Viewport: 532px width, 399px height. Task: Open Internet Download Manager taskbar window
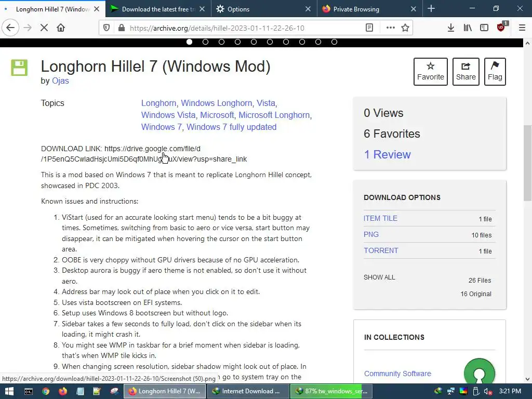point(248,391)
